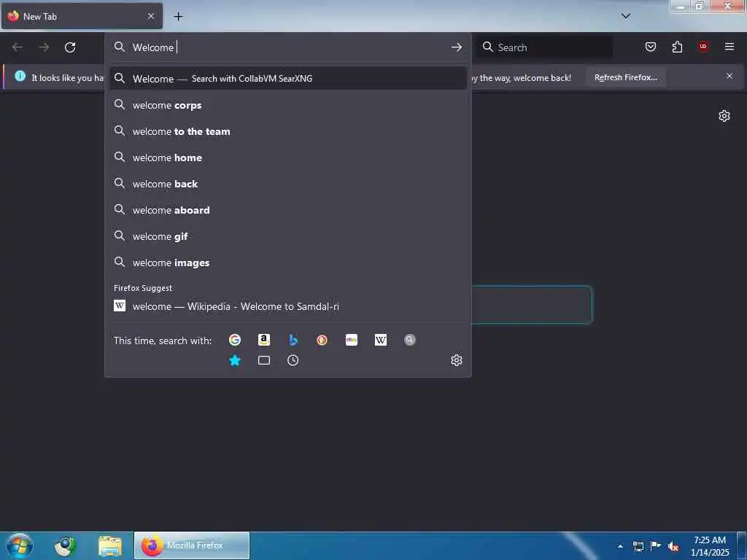Open Wikipedia Welcome to Samdal-ri suggestion
This screenshot has width=747, height=560.
(287, 306)
